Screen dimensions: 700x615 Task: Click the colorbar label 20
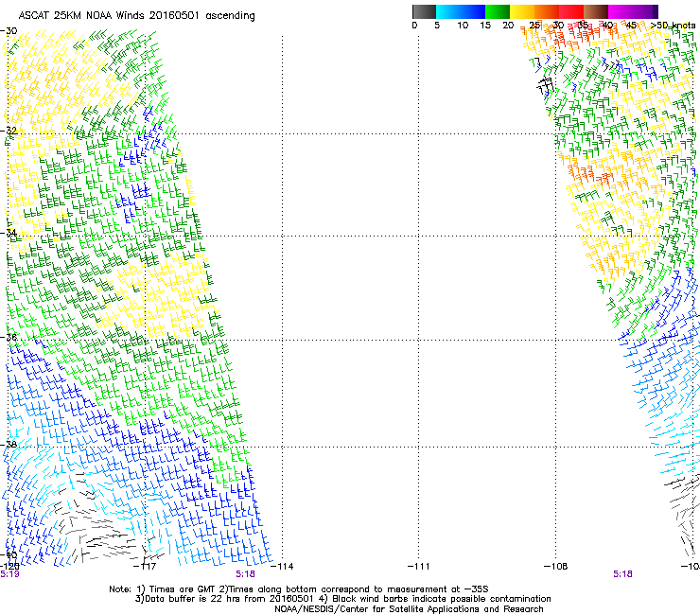(x=508, y=26)
